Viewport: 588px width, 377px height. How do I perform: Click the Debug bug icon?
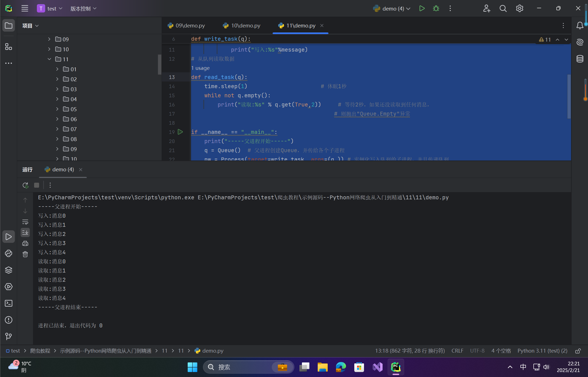pos(436,9)
